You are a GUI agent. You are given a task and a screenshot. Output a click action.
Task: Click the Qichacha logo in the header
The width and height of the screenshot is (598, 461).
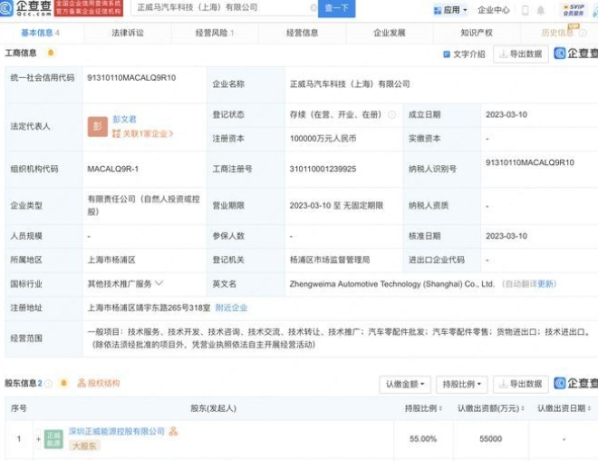pyautogui.click(x=26, y=8)
